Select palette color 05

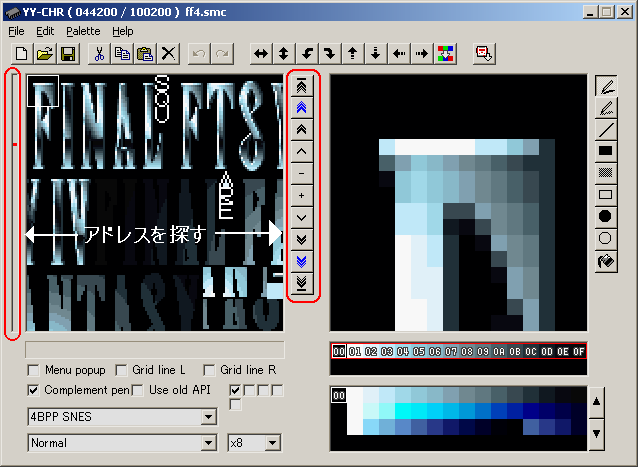(x=419, y=351)
